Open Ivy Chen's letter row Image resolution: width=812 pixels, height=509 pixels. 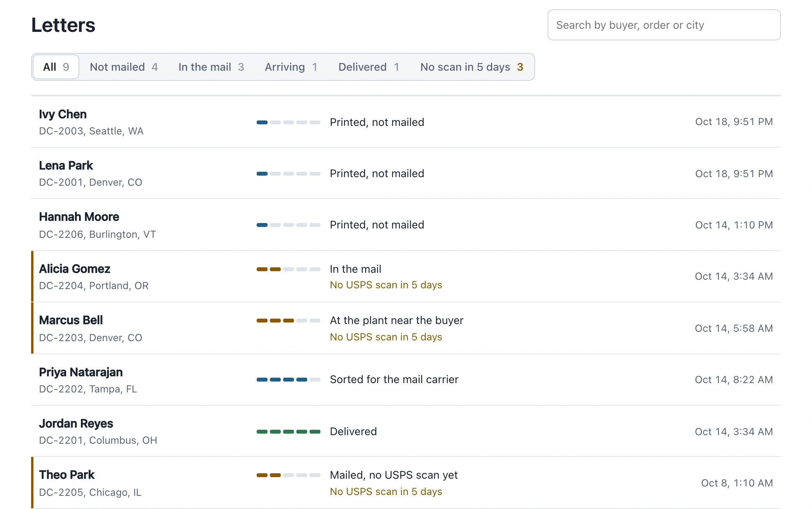406,122
